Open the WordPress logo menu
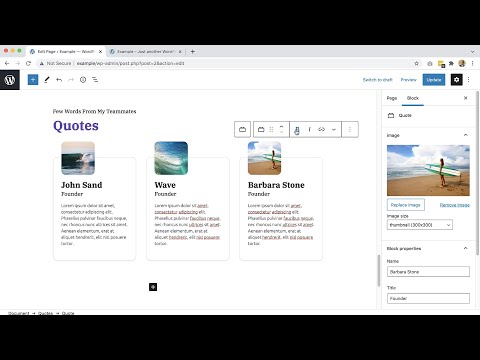480x360 pixels. (10, 80)
